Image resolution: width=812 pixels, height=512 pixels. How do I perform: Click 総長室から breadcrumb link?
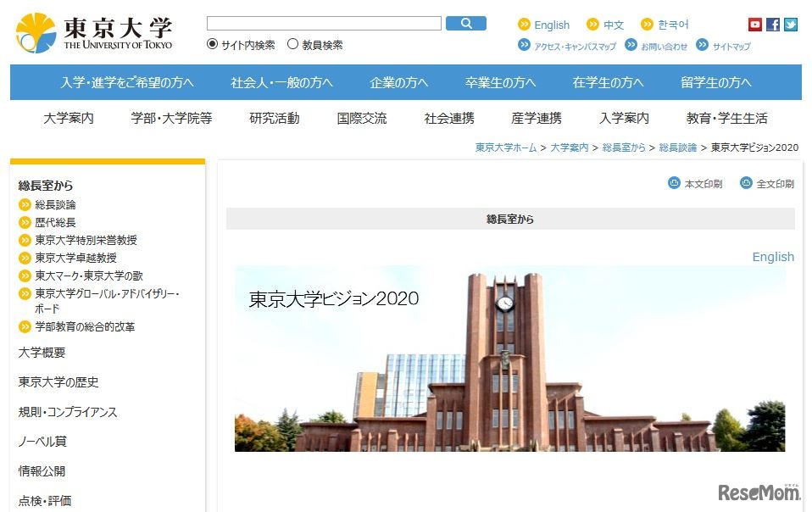(x=624, y=147)
